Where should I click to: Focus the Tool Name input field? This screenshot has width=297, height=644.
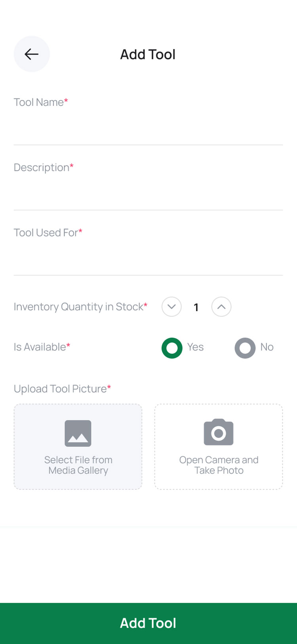tap(148, 128)
